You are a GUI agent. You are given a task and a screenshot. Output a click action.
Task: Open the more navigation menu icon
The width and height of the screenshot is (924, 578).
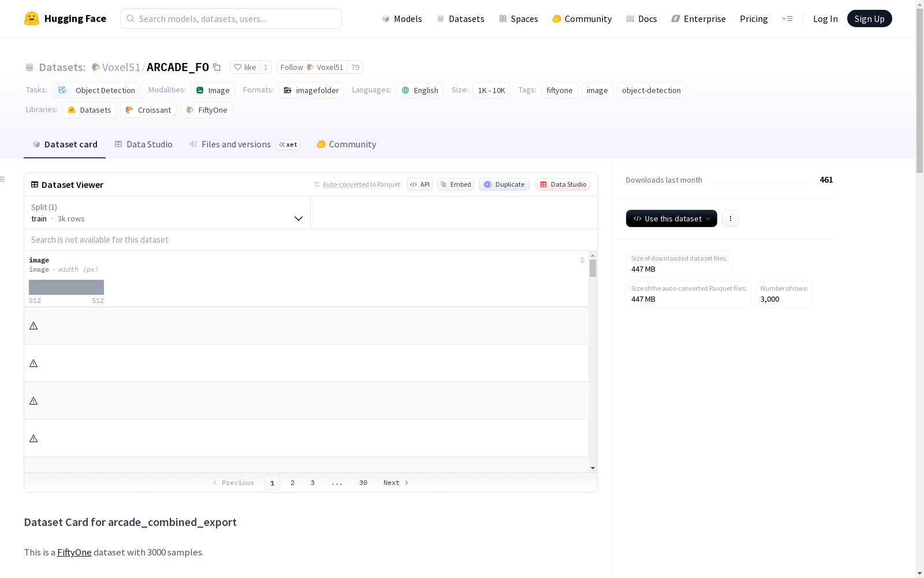[787, 18]
